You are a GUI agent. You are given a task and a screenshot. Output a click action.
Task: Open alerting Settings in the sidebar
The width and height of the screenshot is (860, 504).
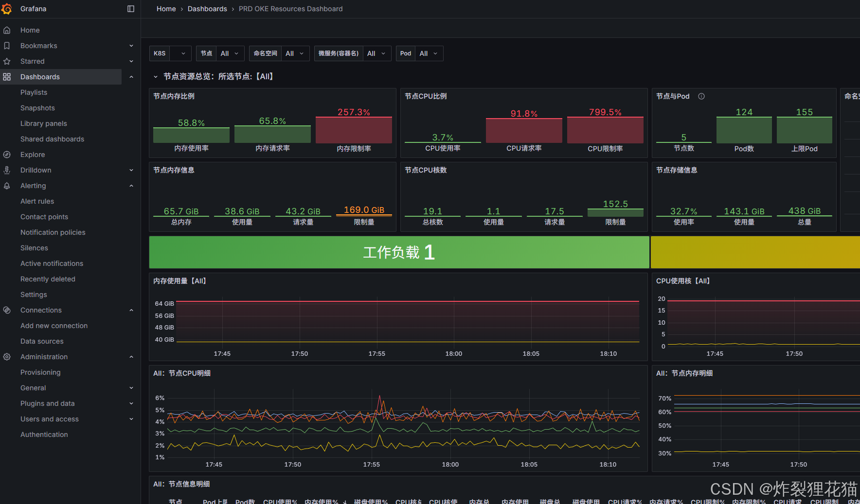pos(34,295)
